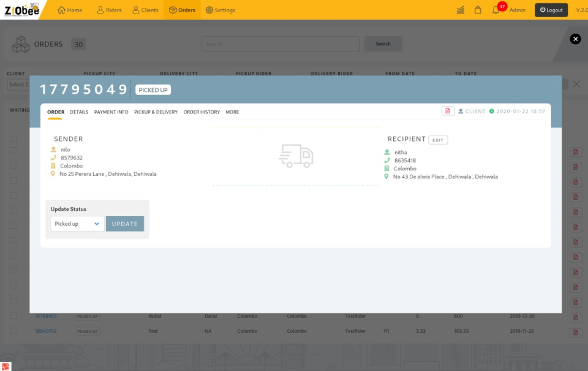This screenshot has height=371, width=588.
Task: Open the ORDER HISTORY tab
Action: coord(202,112)
